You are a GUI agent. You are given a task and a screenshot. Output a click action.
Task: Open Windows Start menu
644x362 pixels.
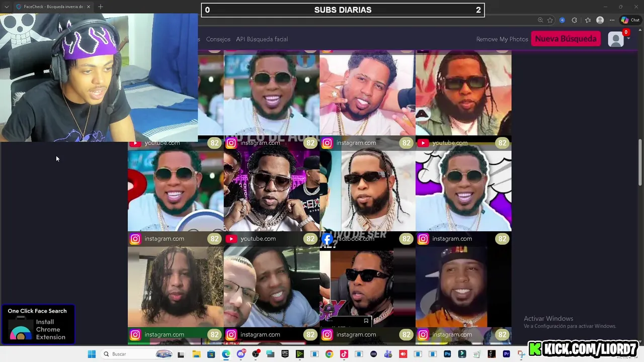(x=92, y=354)
